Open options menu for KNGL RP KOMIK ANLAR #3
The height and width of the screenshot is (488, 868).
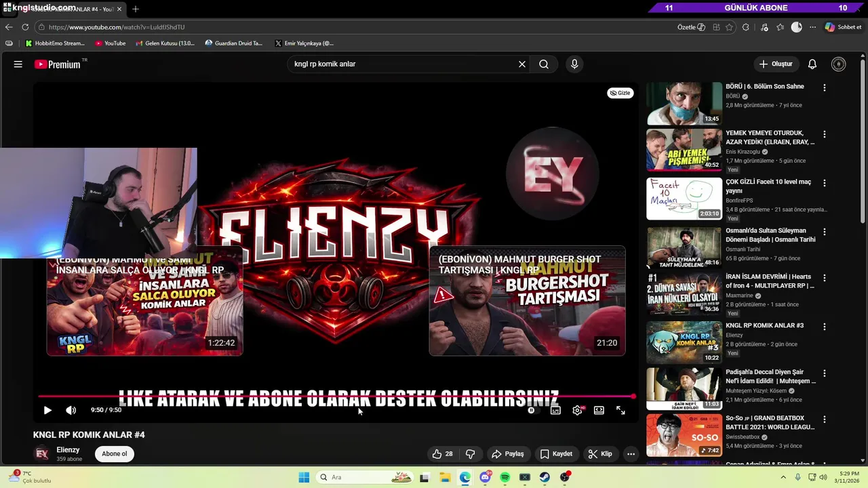(x=825, y=327)
